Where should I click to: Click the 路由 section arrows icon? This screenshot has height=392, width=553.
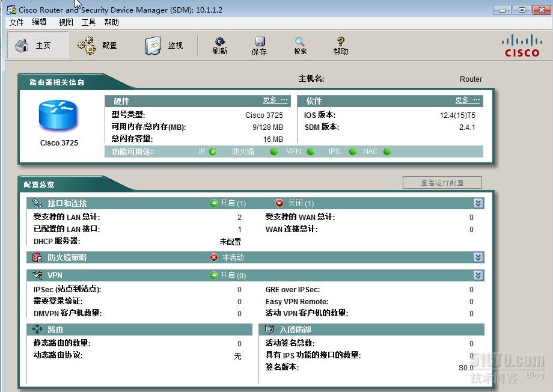point(37,329)
